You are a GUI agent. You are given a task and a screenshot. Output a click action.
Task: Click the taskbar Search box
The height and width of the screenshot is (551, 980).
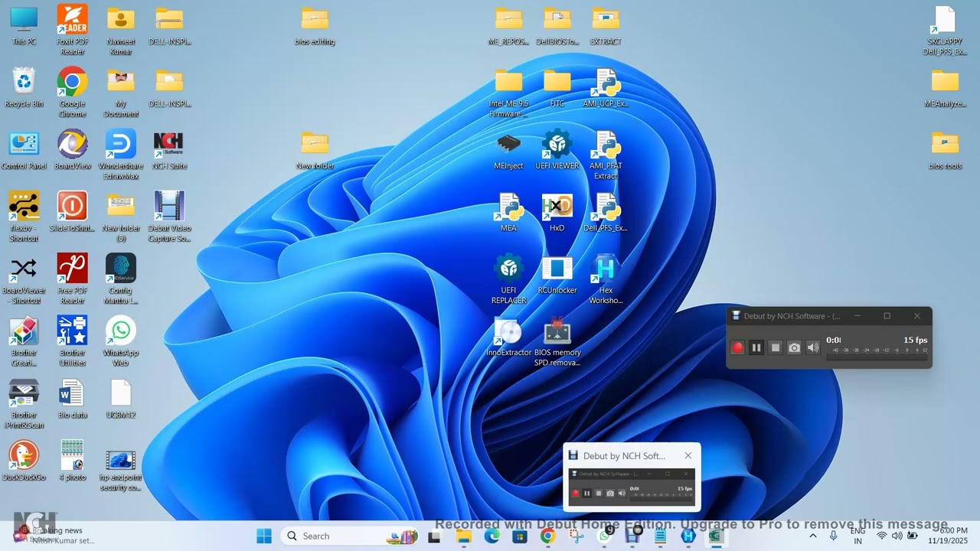[351, 536]
